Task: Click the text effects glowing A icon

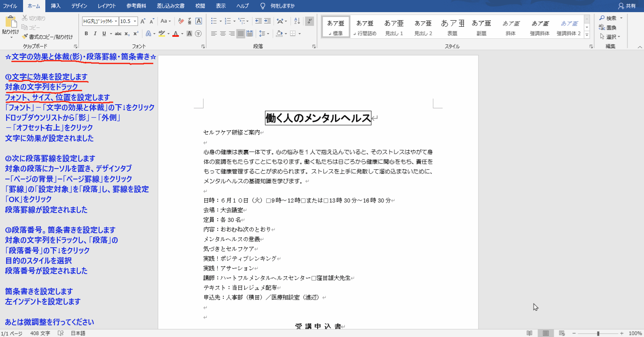Action: coord(148,34)
